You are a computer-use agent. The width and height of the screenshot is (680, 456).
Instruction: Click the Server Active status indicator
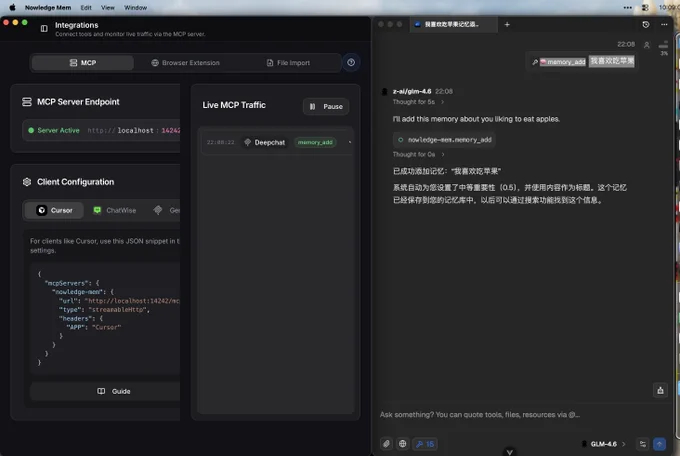(54, 130)
